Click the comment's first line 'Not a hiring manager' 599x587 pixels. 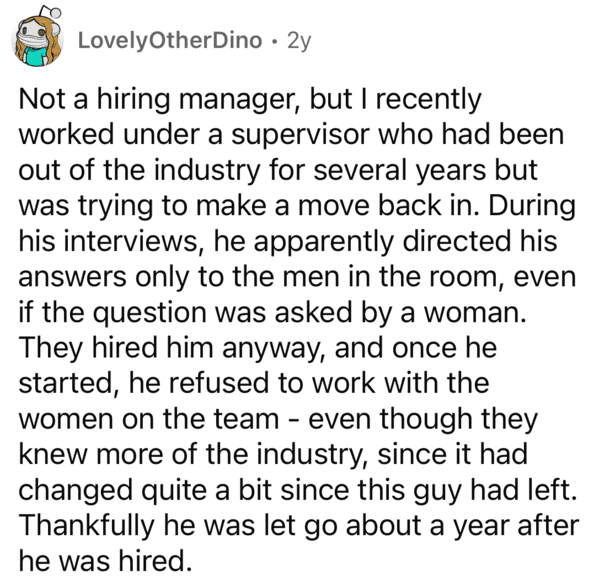point(159,100)
